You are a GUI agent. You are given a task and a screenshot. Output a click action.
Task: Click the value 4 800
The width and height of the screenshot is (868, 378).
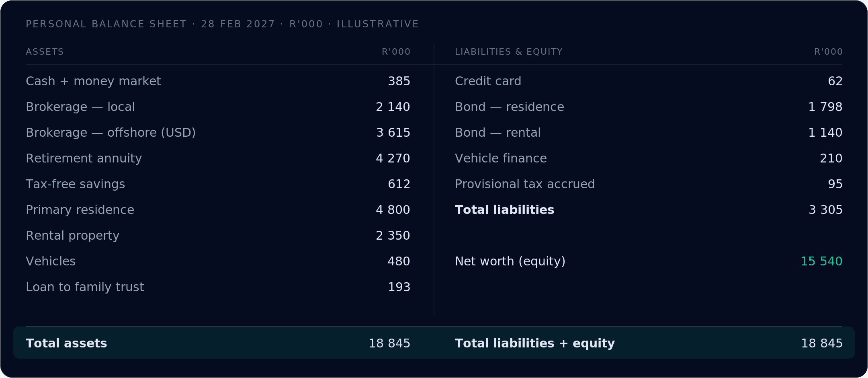[393, 210]
